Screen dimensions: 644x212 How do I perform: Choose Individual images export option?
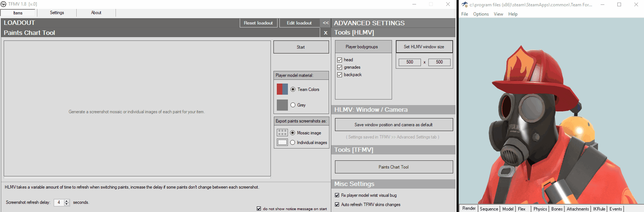click(x=293, y=142)
